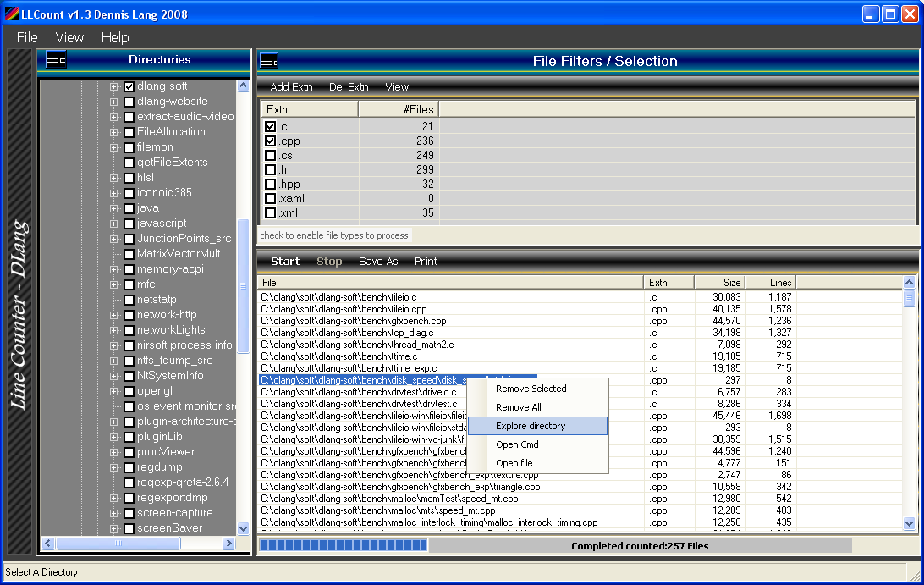This screenshot has width=924, height=585.
Task: Click the Del Extn button
Action: tap(349, 86)
